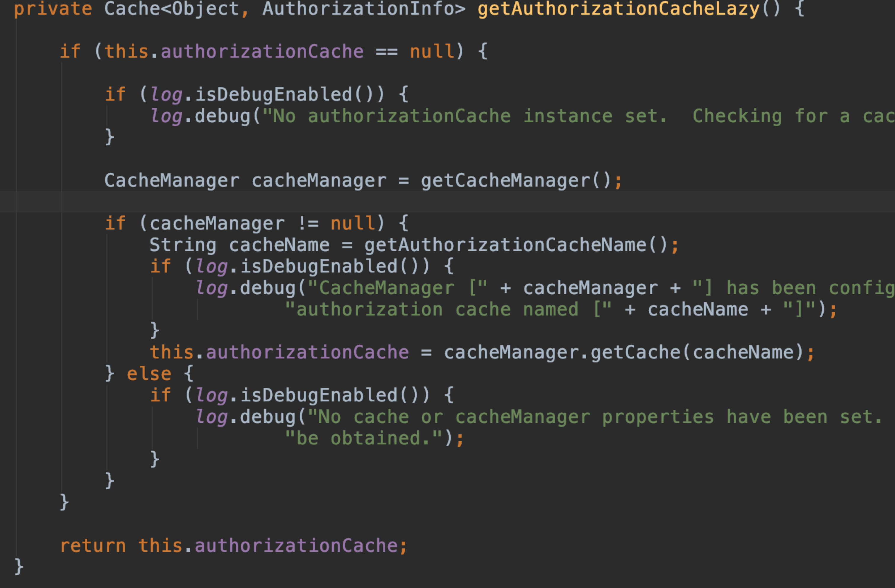Click the 'String' type before cacheName
895x588 pixels.
pyautogui.click(x=183, y=245)
